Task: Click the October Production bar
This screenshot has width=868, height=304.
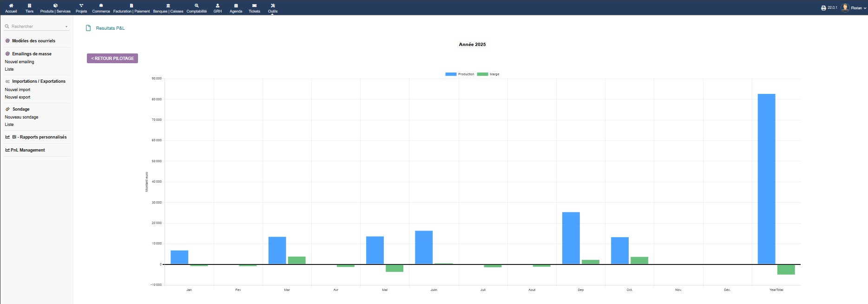Action: (620, 251)
